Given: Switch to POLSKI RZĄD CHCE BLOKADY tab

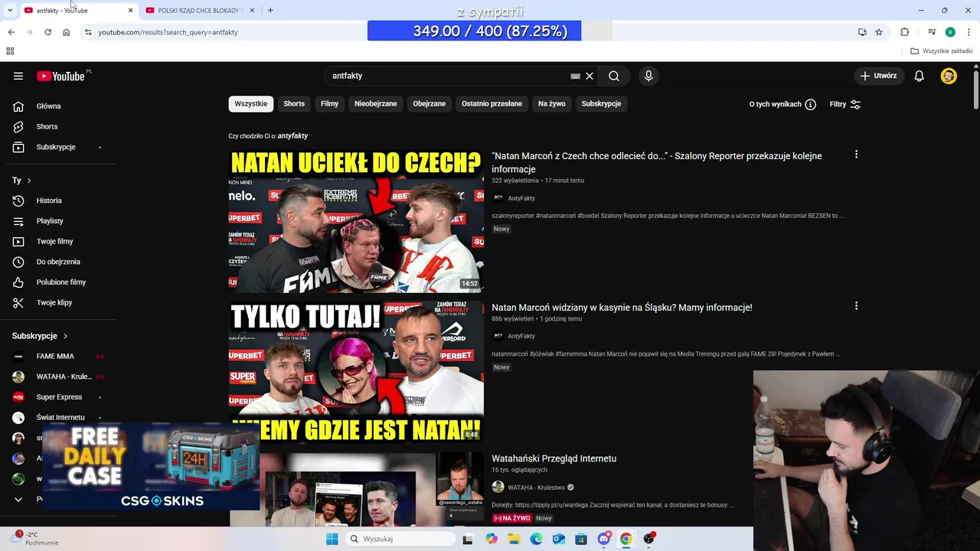Looking at the screenshot, I should (x=199, y=11).
